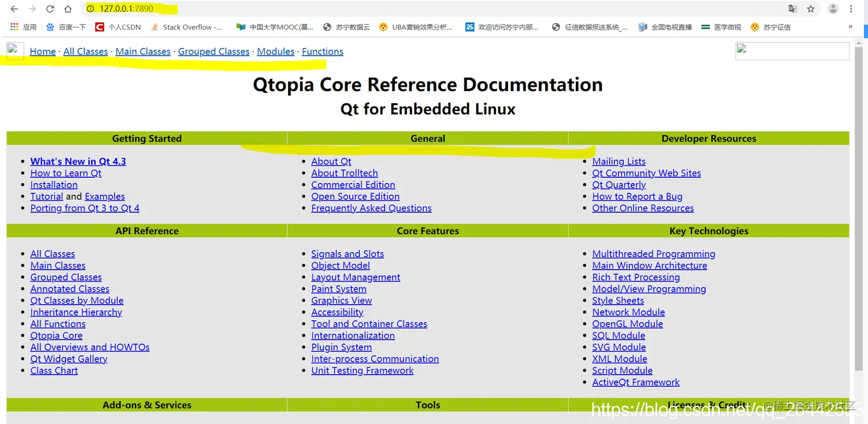Image resolution: width=868 pixels, height=424 pixels.
Task: Open Qt Community Web Sites link
Action: (646, 173)
